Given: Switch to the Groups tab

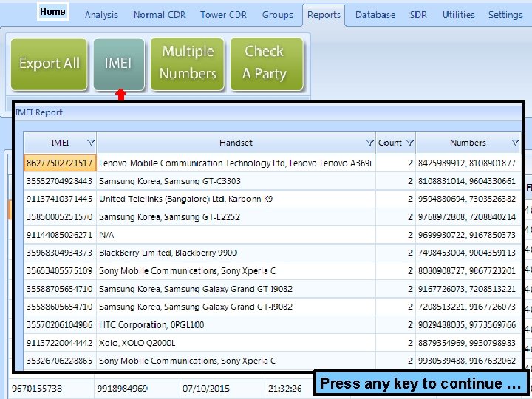Looking at the screenshot, I should [278, 16].
